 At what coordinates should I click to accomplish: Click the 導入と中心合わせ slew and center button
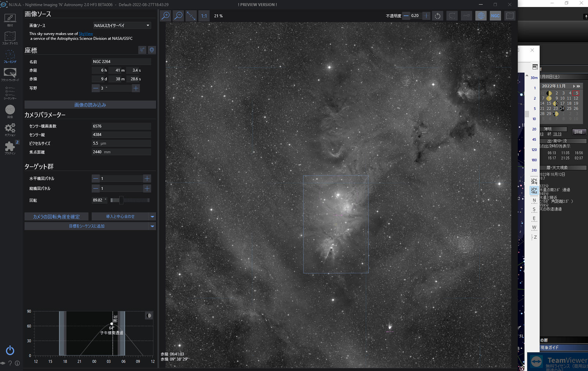[120, 217]
